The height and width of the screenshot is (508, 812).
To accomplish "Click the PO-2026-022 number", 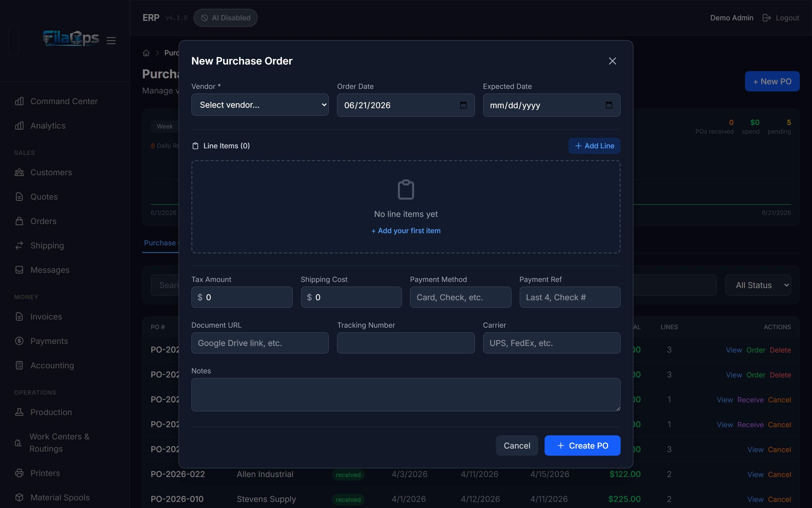I will coord(178,474).
